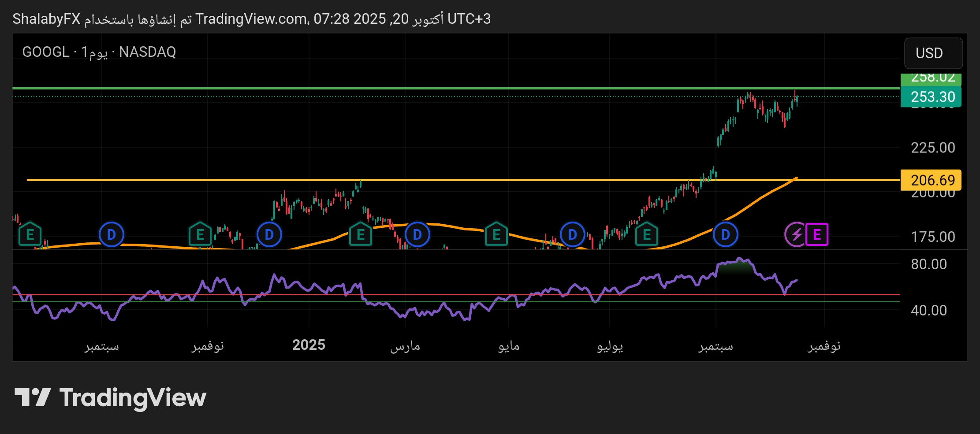Click the 2025 year label on time axis
This screenshot has width=980, height=434.
pyautogui.click(x=309, y=345)
